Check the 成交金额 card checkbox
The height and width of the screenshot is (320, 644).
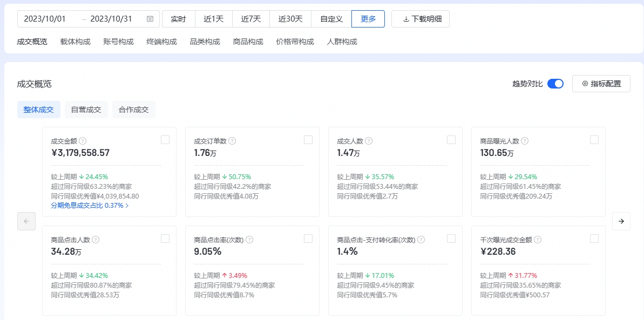[165, 140]
